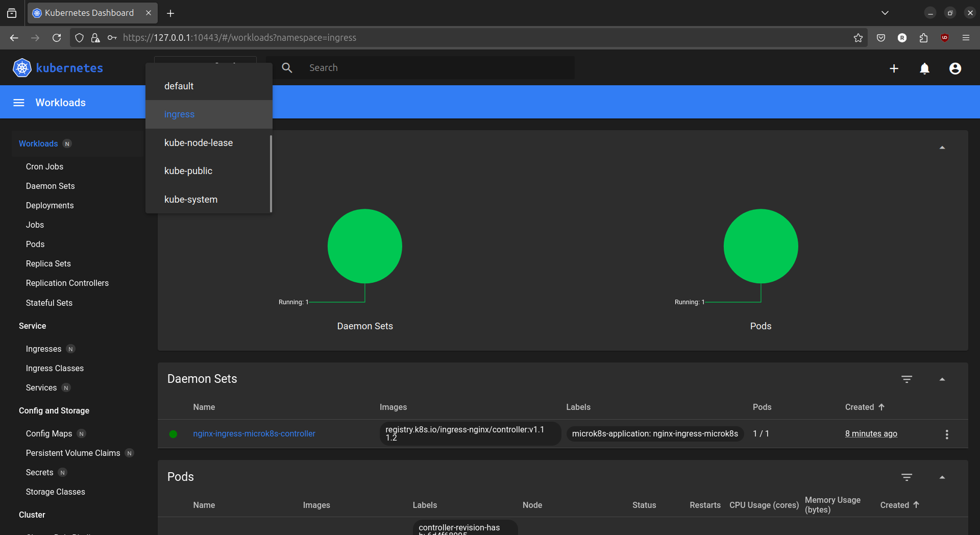Collapse the Daemon Sets card
This screenshot has height=535, width=980.
[x=942, y=379]
